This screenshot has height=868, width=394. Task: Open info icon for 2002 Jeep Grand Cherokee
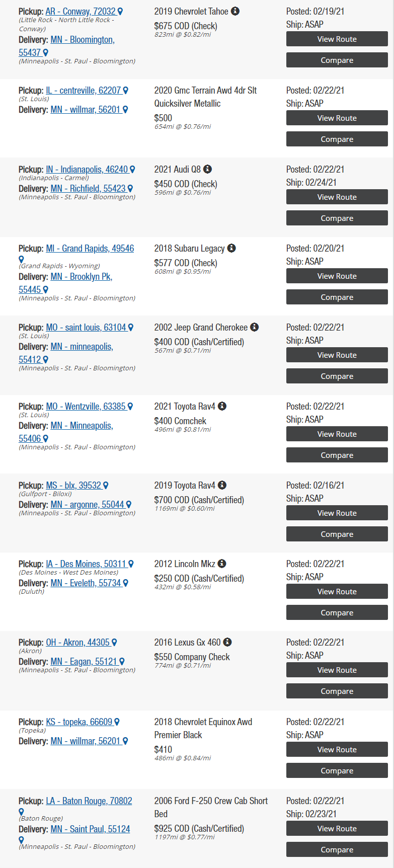[x=255, y=327]
